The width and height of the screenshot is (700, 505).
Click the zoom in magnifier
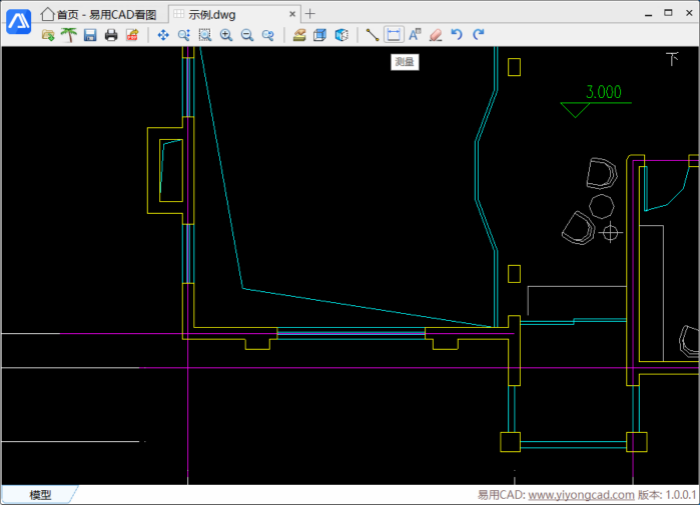pos(226,35)
